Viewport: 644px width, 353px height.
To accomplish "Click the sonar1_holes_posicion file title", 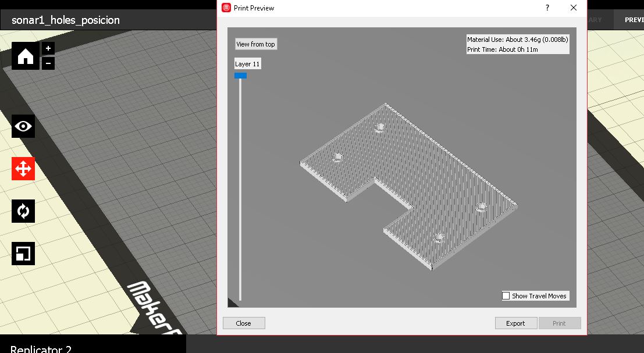I will (x=66, y=20).
